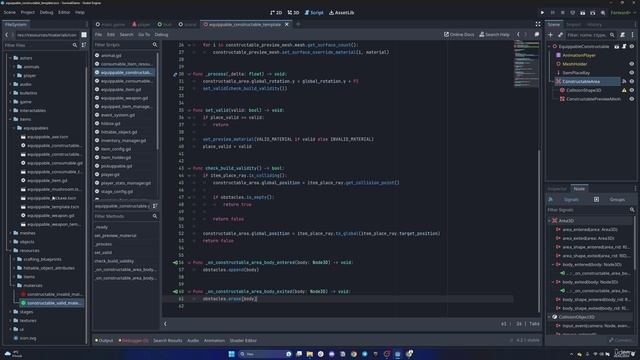
Task: Click the search icon in Filter Scripts
Action: (155, 44)
